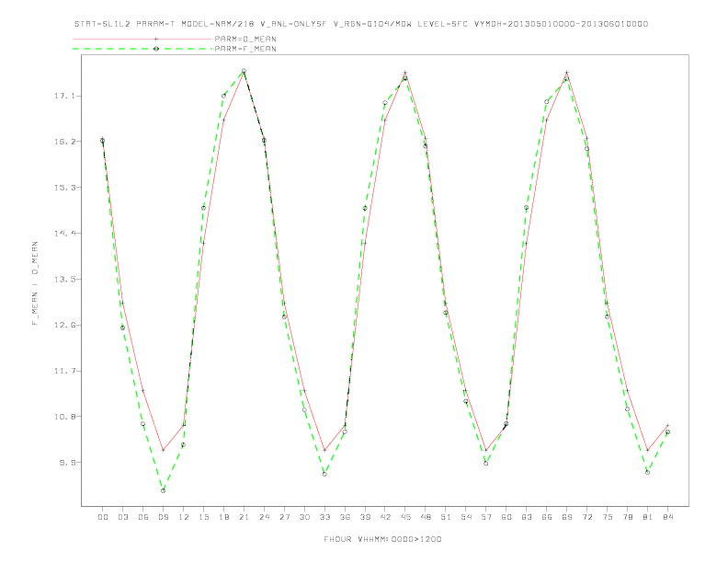
Task: Select the PARM=O_MEAN legend label
Action: pyautogui.click(x=245, y=39)
